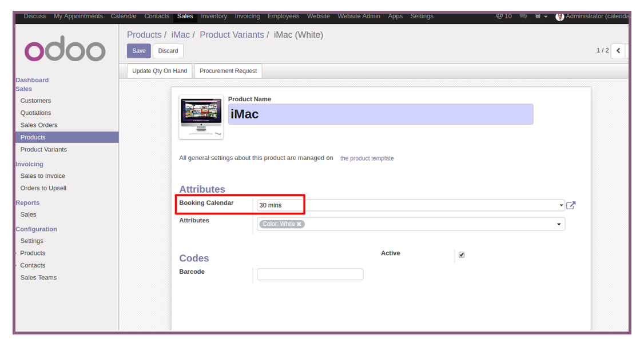Screen dimensions: 644x347
Task: Open My Appointments menu
Action: 78,16
